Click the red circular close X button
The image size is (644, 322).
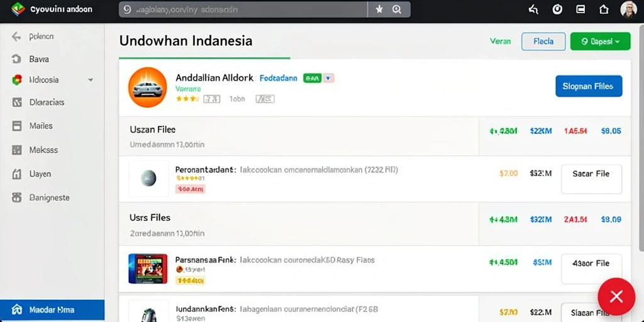pyautogui.click(x=616, y=296)
